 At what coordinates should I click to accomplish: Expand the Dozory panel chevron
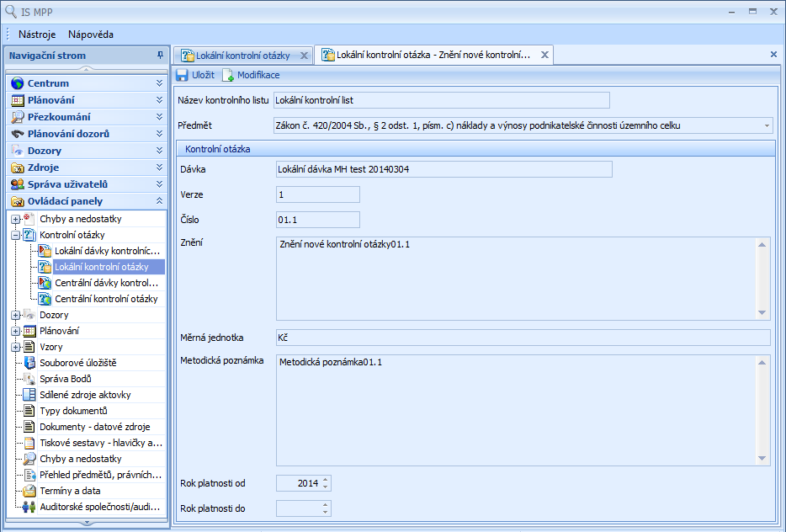coord(159,151)
